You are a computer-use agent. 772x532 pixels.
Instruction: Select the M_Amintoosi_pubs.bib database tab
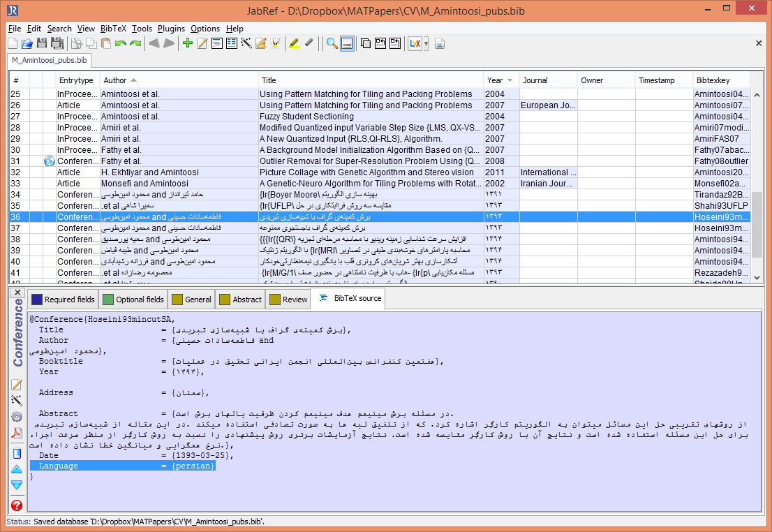50,60
